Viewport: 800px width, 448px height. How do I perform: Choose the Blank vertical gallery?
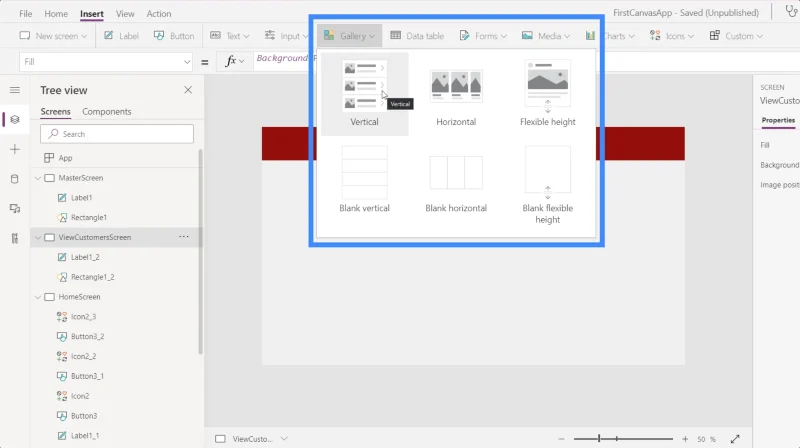point(364,180)
